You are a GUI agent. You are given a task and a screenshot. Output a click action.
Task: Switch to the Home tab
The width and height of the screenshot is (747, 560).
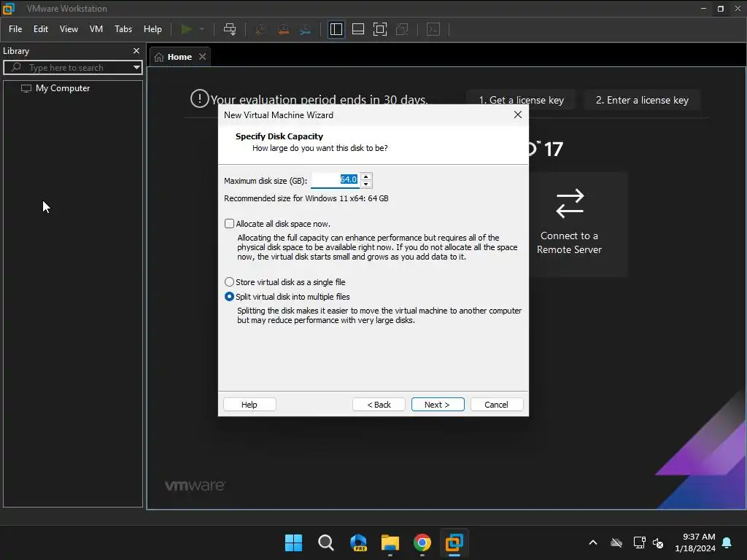coord(179,57)
